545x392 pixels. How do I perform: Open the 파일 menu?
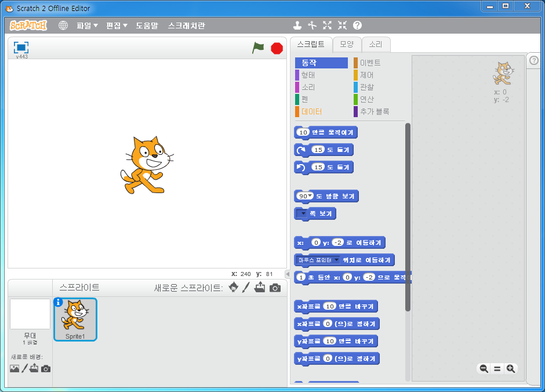click(x=87, y=26)
